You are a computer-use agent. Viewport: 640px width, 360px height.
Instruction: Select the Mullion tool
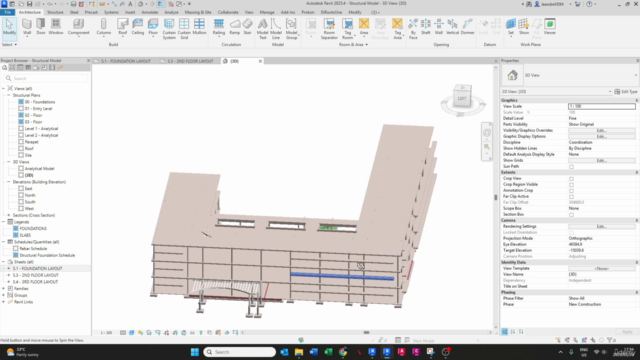(x=199, y=27)
